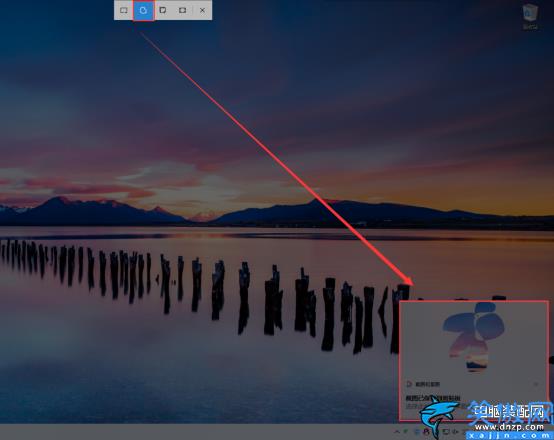Close the snipping toolbar
Viewport: 554px width, 440px height.
pyautogui.click(x=202, y=10)
